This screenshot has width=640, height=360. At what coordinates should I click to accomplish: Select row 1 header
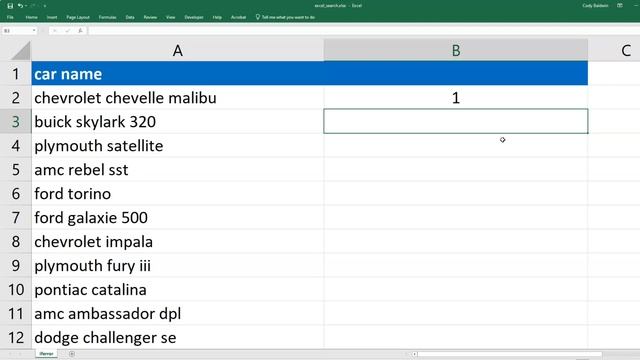point(16,74)
